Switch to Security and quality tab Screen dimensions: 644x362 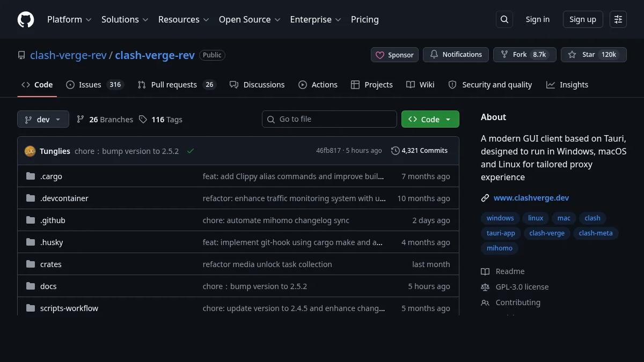(x=490, y=85)
